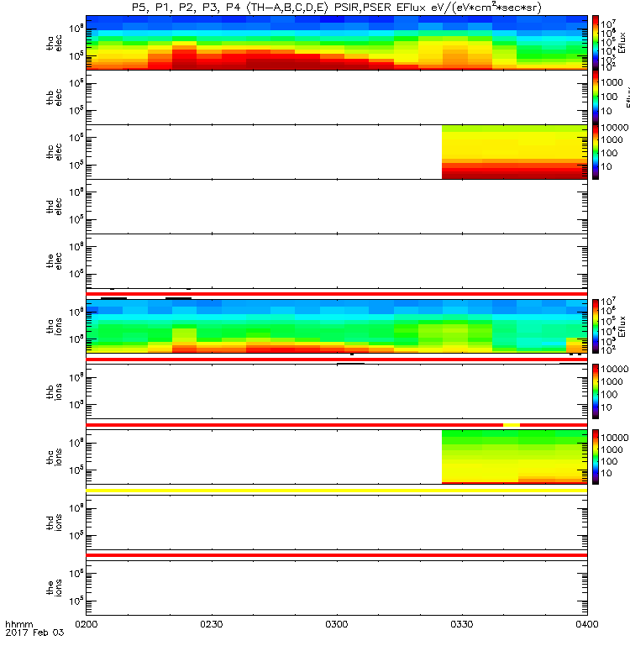Click the 0230 time axis label
Screen dimensions: 630x672
(x=212, y=624)
